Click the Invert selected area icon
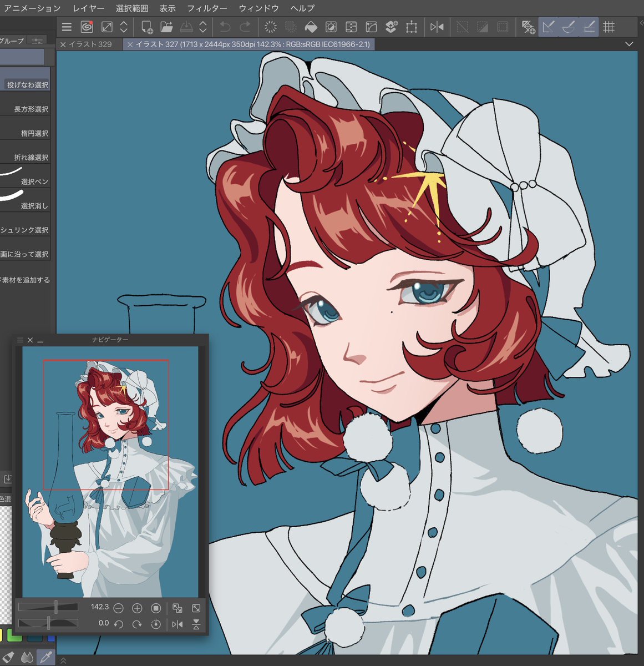 (x=483, y=27)
